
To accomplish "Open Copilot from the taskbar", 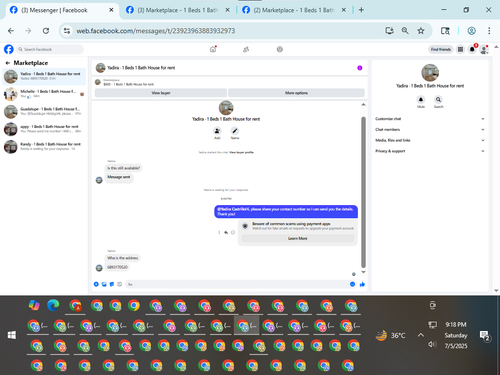I will point(34,305).
